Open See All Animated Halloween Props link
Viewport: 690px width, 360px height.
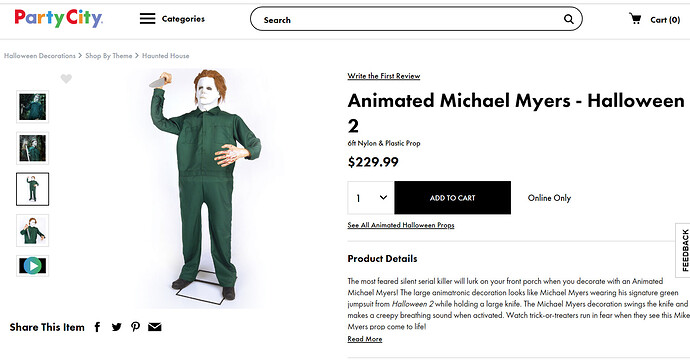401,225
